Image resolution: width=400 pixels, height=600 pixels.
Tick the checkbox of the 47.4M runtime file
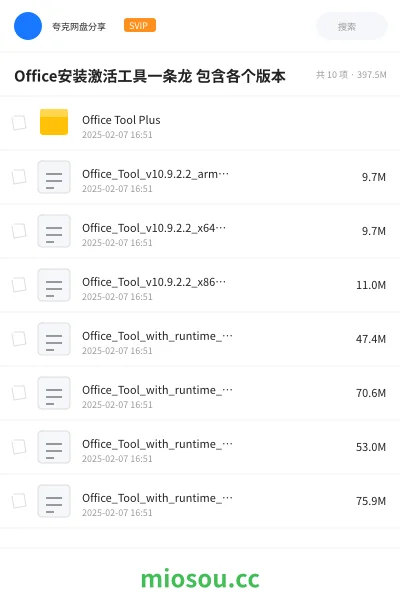[x=19, y=339]
